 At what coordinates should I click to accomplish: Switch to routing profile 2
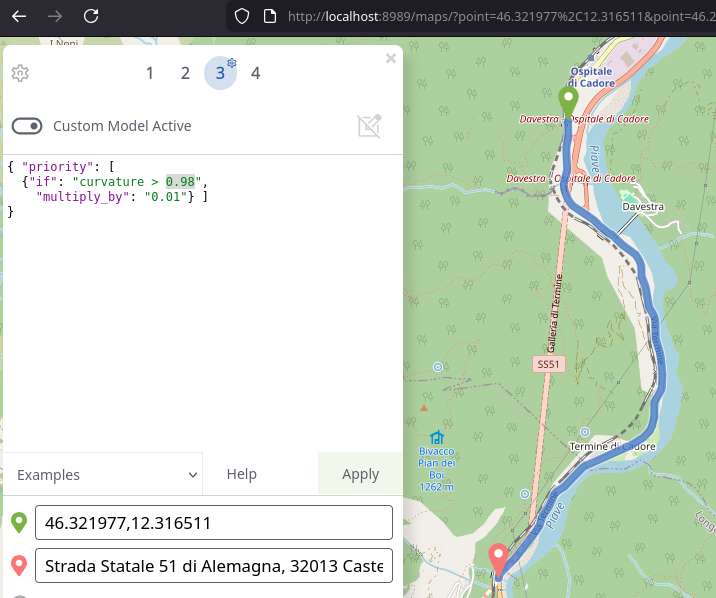185,73
